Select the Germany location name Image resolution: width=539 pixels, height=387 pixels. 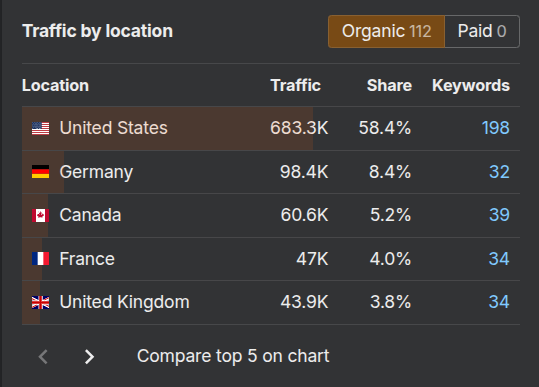[x=96, y=172]
